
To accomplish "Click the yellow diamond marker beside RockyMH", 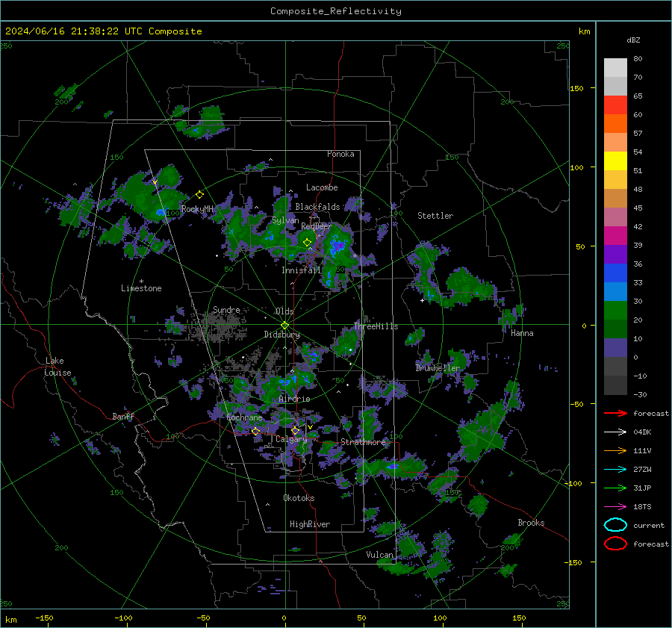I will point(199,195).
